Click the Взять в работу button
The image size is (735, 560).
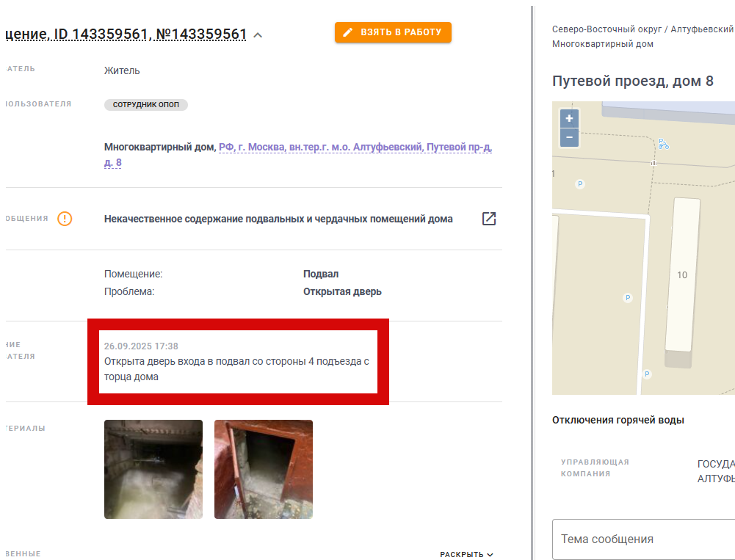point(393,32)
